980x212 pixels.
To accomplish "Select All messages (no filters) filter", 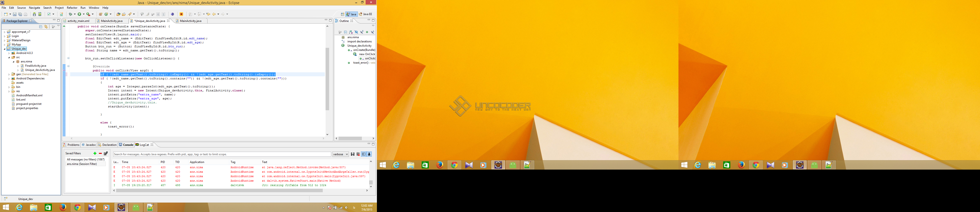I will coord(86,159).
